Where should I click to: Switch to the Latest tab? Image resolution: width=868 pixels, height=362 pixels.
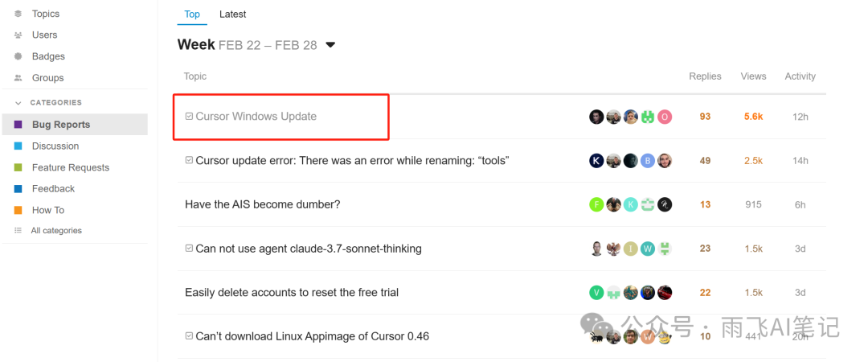[232, 14]
